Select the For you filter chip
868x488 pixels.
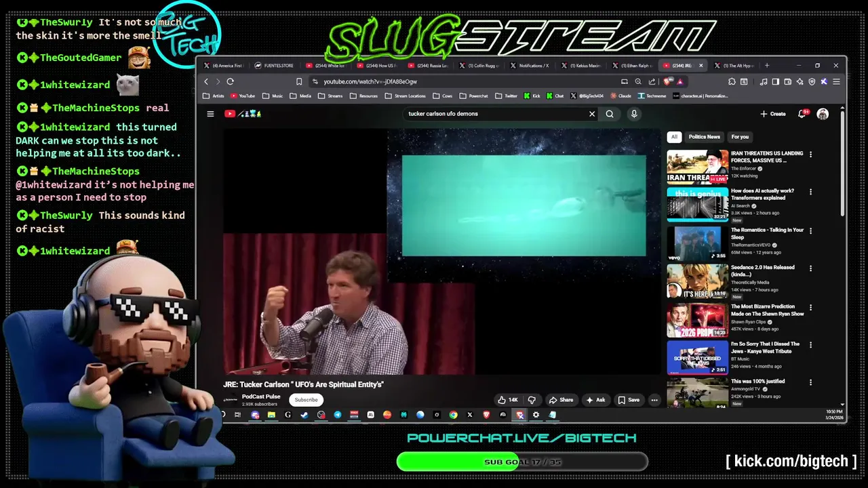click(x=740, y=137)
